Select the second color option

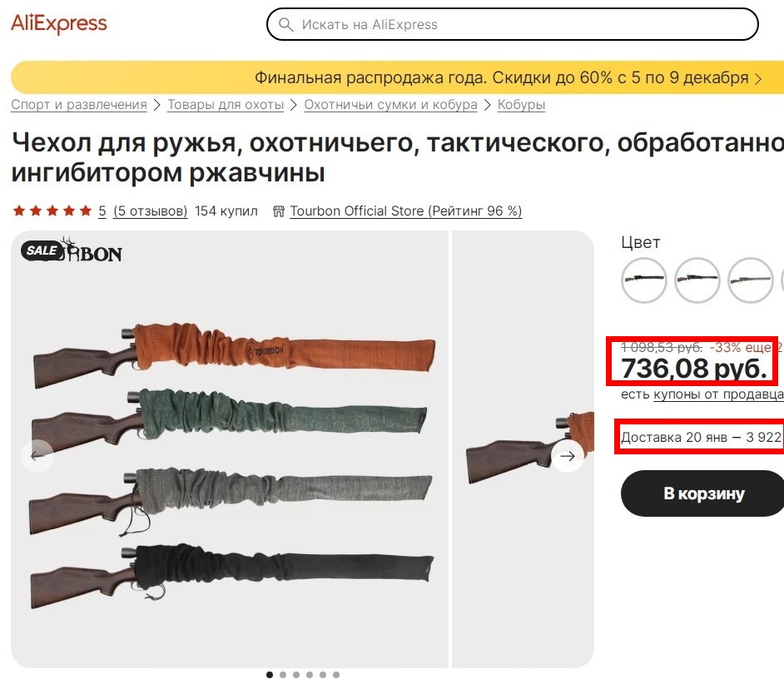click(x=697, y=280)
